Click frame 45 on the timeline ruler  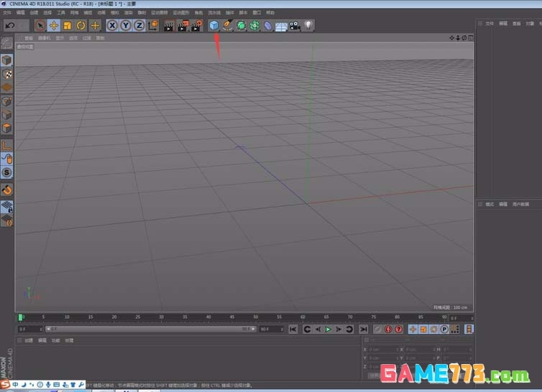(232, 317)
